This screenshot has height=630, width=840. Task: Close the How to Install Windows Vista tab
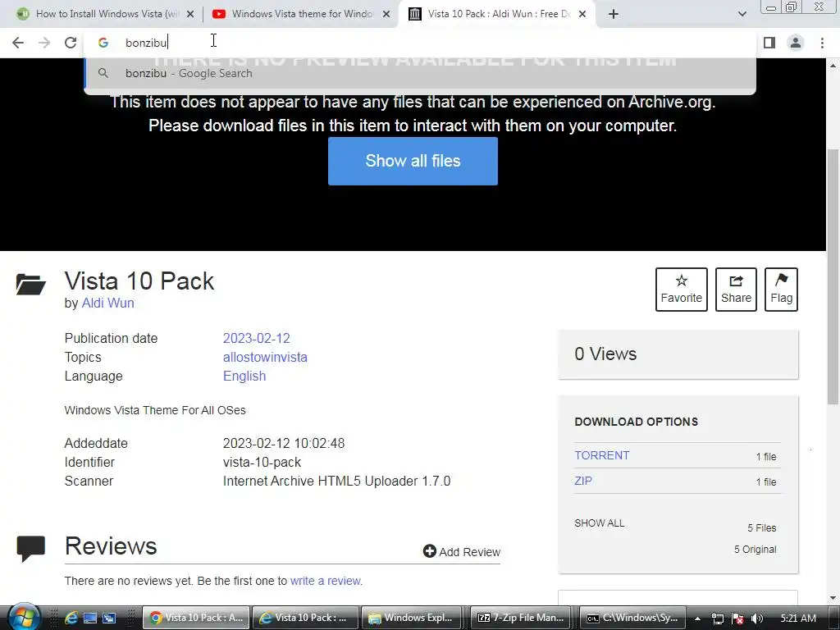click(x=190, y=14)
